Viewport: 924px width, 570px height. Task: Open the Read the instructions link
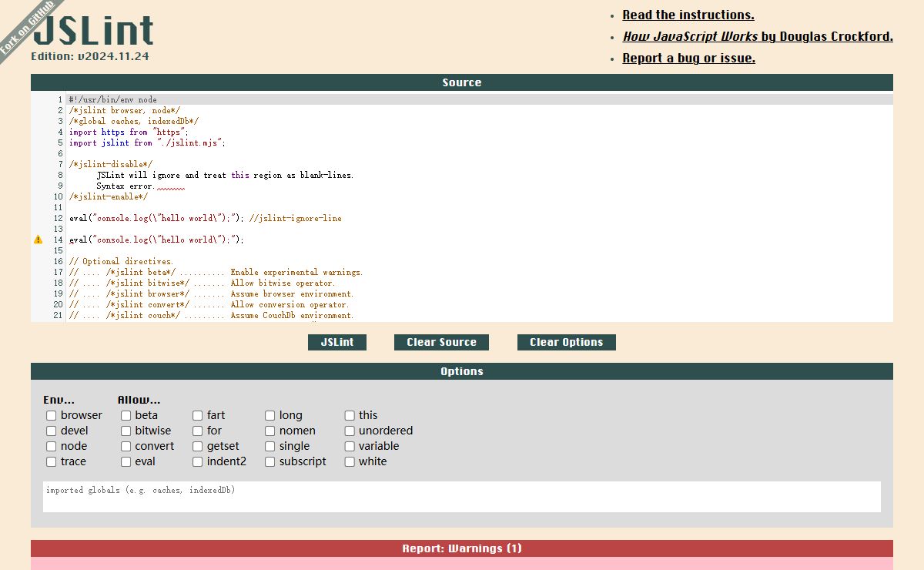click(x=688, y=15)
